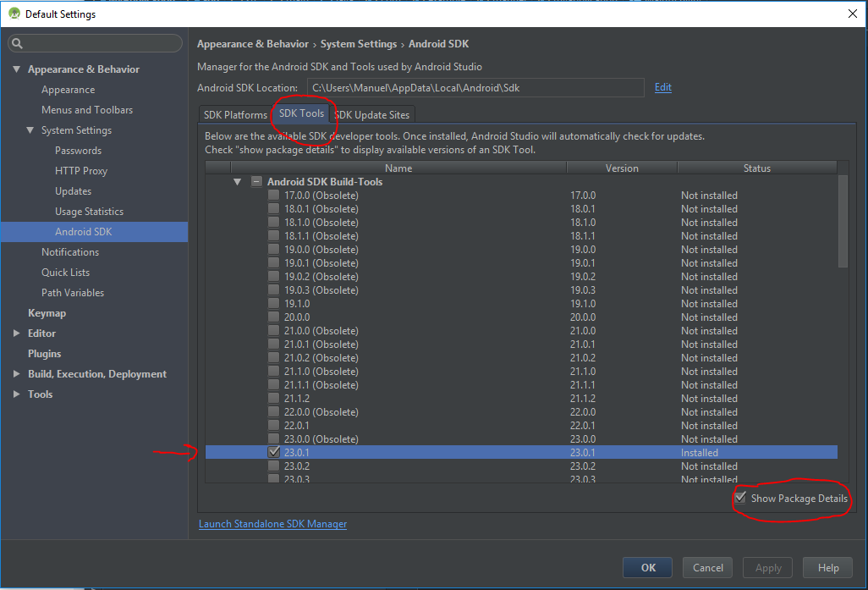The height and width of the screenshot is (590, 868).
Task: Select the 21.0.2 (Obsolete) row name
Action: [321, 357]
